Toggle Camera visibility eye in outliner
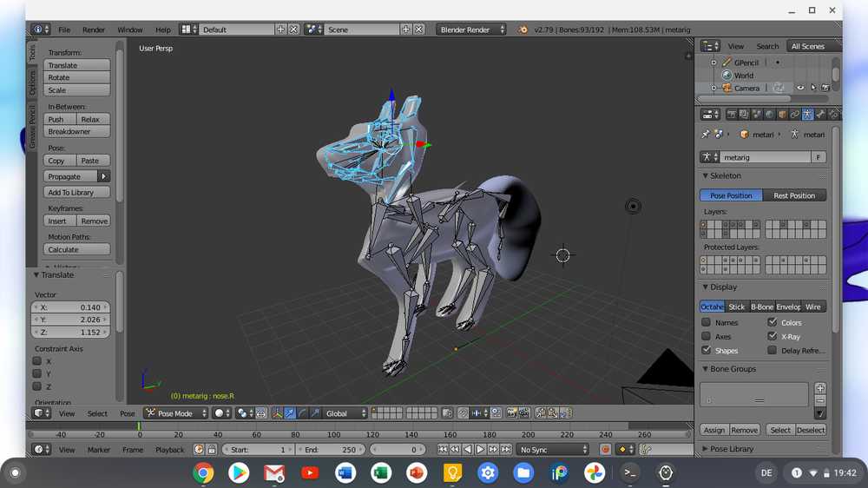 (800, 89)
